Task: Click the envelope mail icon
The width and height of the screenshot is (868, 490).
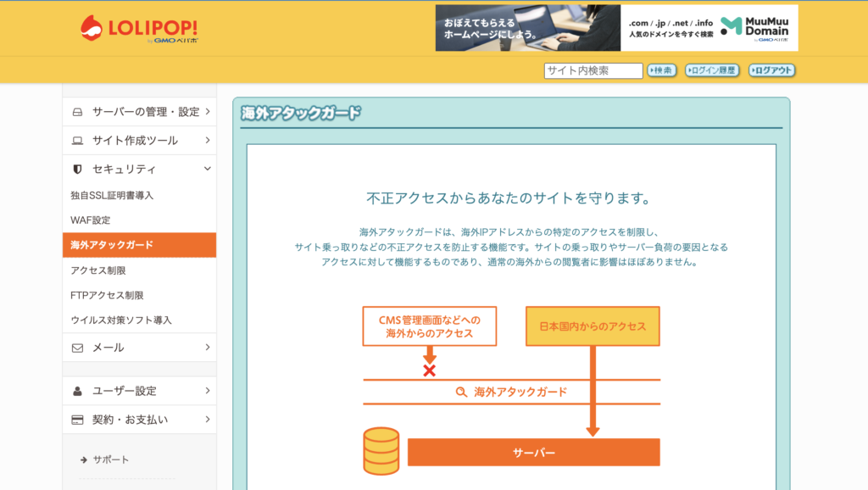Action: pyautogui.click(x=77, y=348)
